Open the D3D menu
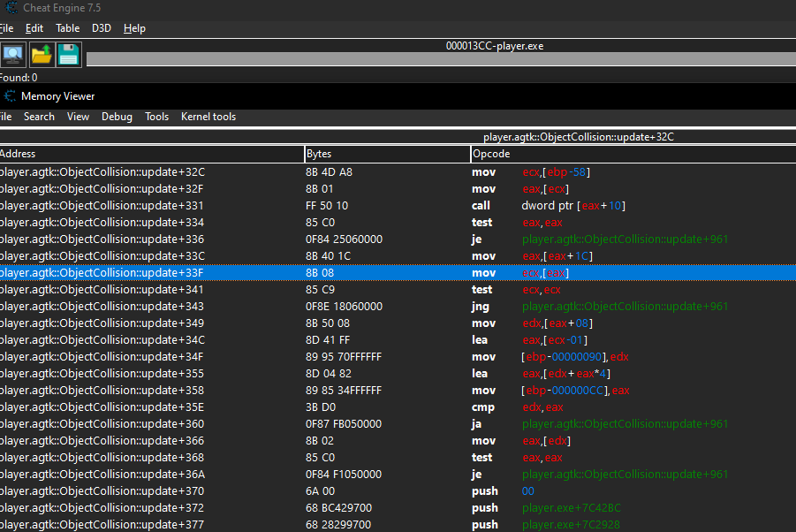 click(x=102, y=28)
